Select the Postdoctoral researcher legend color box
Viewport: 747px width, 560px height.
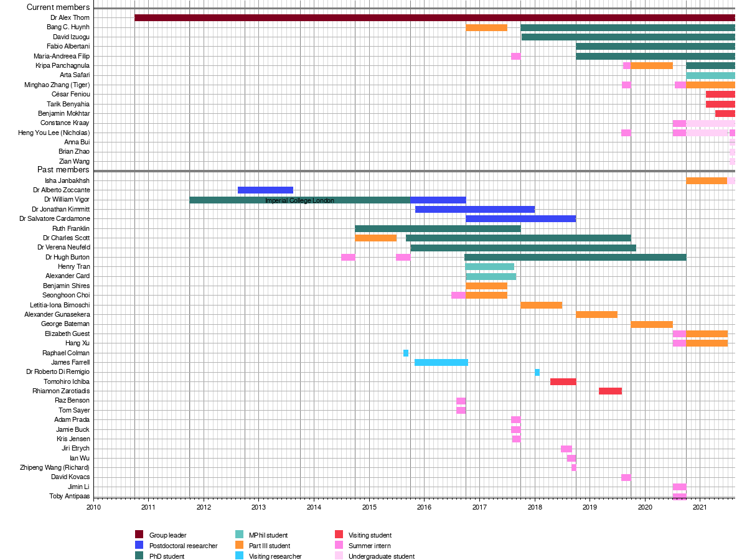pyautogui.click(x=139, y=545)
